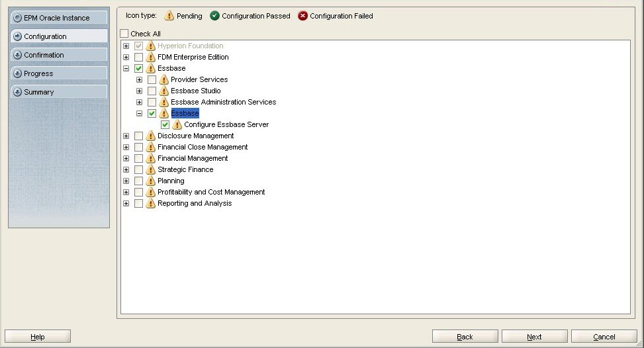Click the Help button
Image resolution: width=644 pixels, height=348 pixels.
point(38,337)
